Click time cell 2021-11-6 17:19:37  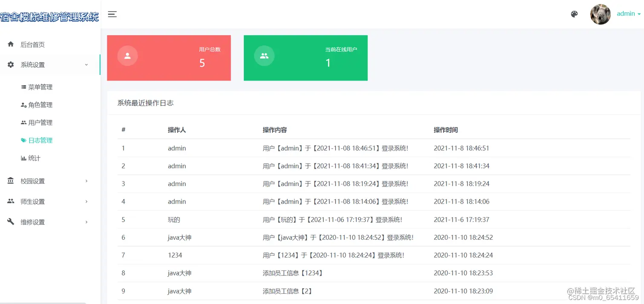point(462,220)
